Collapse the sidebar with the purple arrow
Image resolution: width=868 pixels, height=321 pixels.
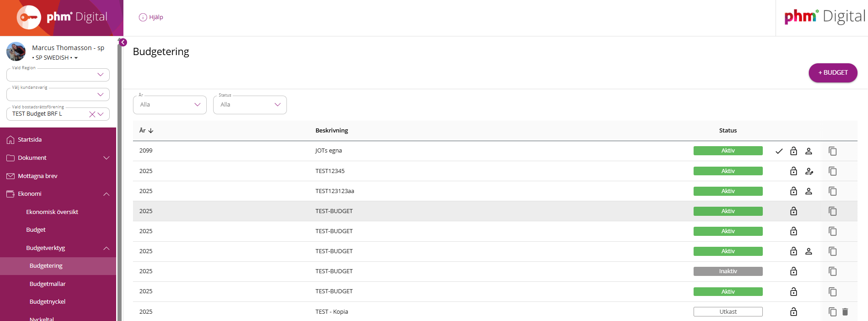[123, 42]
